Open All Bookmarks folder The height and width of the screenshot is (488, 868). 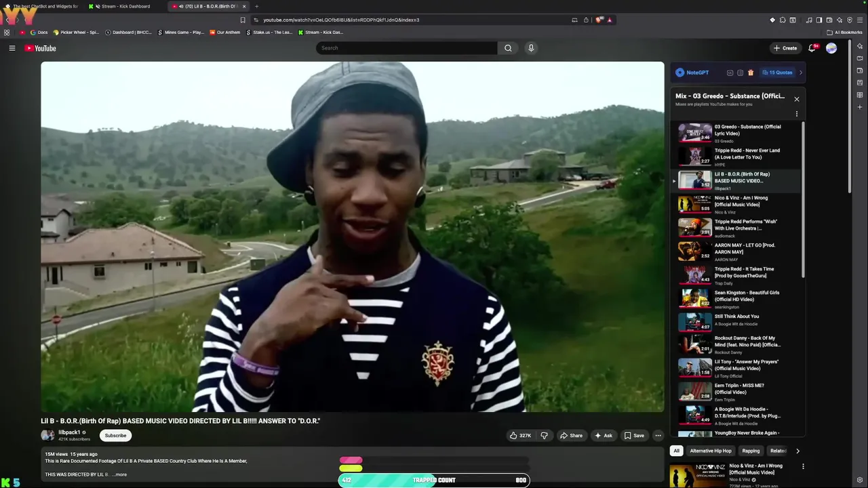pos(844,32)
